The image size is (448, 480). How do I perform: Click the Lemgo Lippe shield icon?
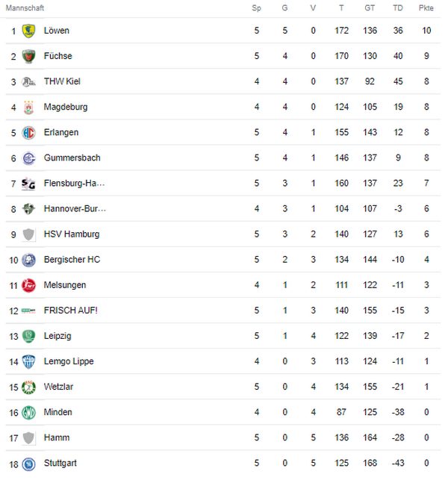tap(28, 361)
